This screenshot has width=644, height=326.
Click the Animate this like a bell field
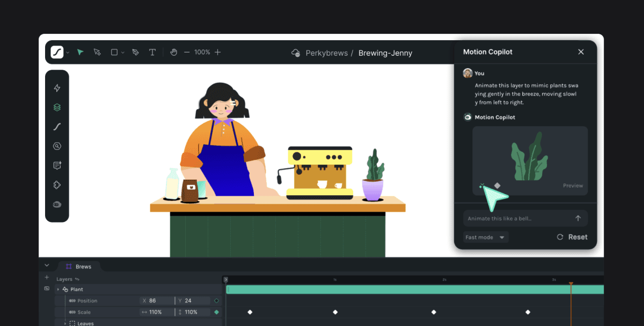[x=525, y=218]
